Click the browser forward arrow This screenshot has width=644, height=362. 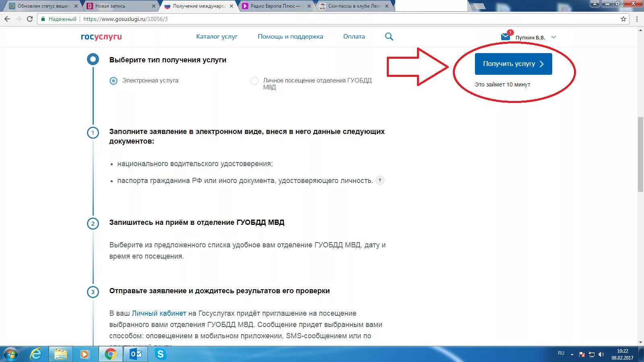pos(19,19)
